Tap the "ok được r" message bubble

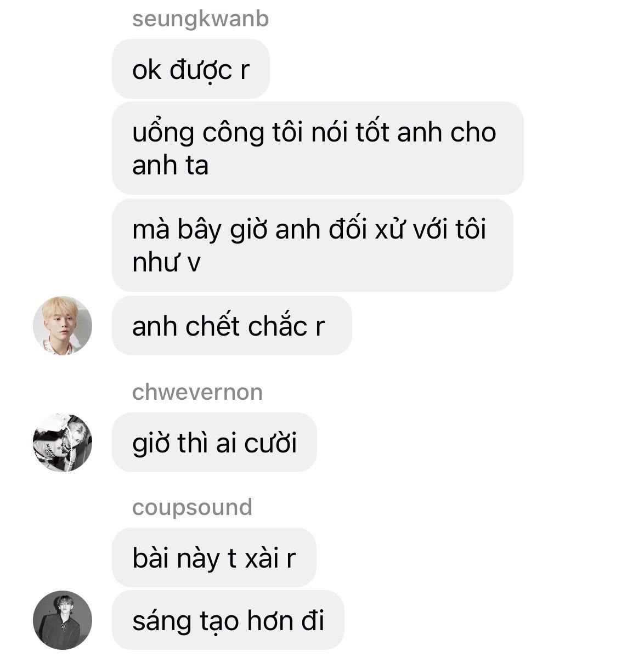point(191,69)
